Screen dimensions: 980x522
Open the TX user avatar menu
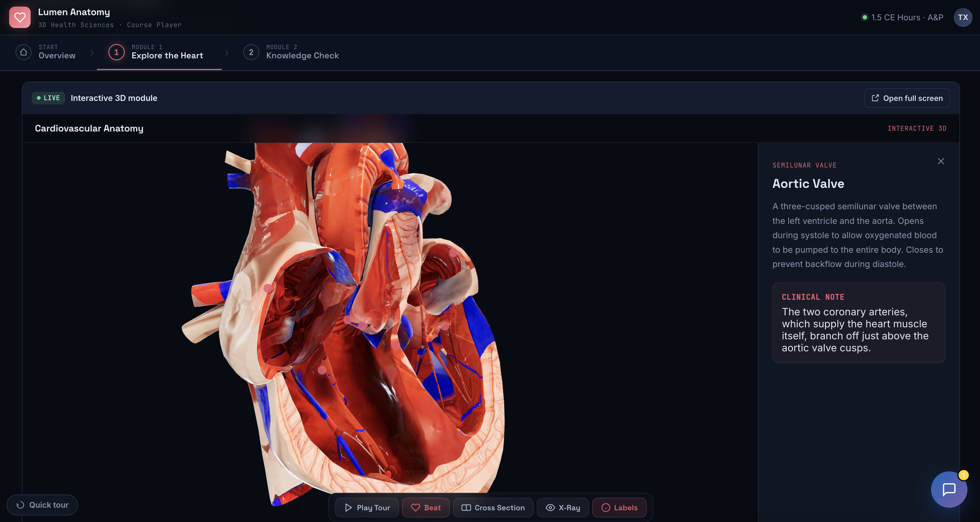[963, 17]
